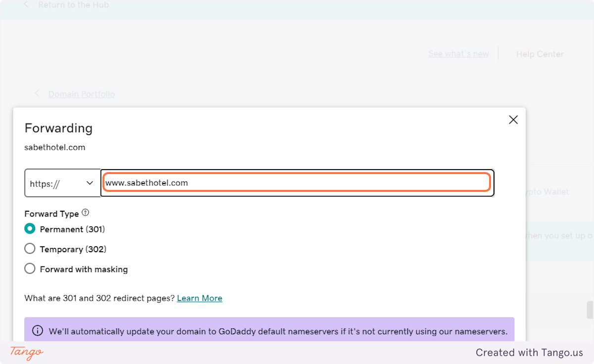594x364 pixels.
Task: Click the back chevron beside Domain Portfolio
Action: click(37, 93)
